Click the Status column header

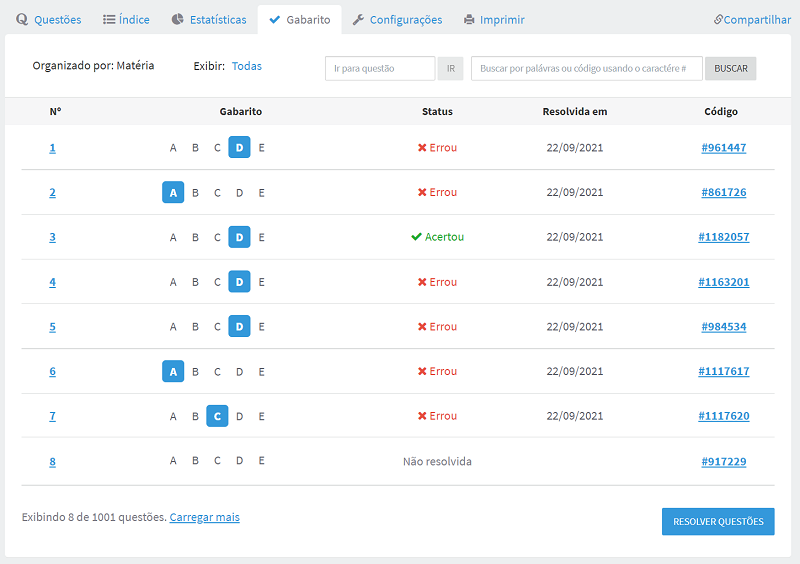pyautogui.click(x=437, y=111)
